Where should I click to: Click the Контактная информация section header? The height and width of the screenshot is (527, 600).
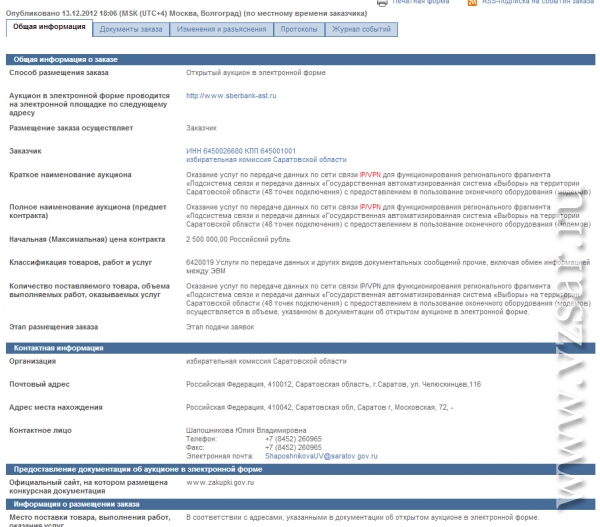coord(300,348)
